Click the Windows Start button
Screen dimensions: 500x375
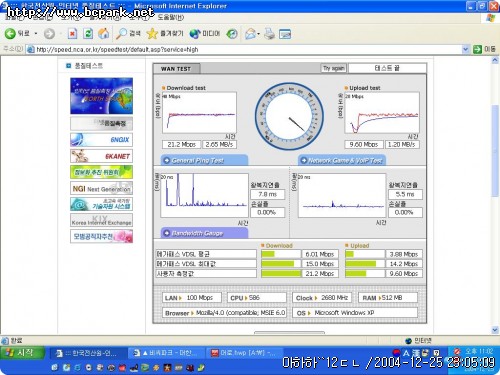[x=22, y=353]
